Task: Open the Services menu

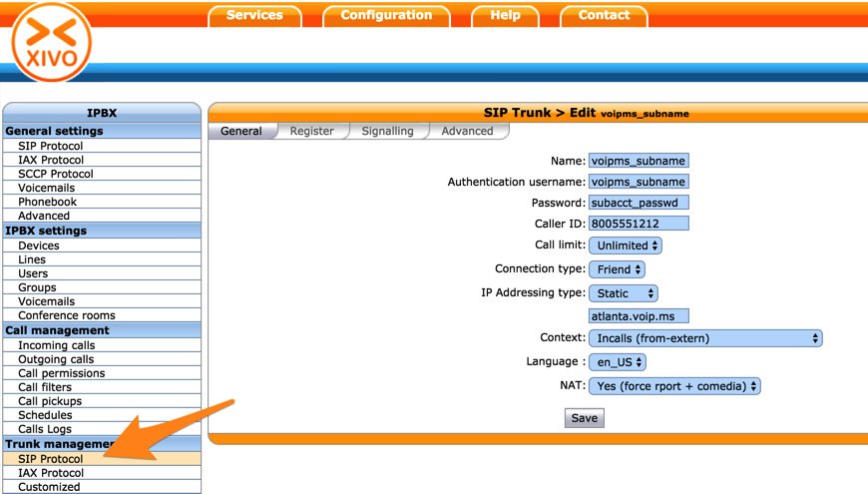Action: (x=254, y=16)
